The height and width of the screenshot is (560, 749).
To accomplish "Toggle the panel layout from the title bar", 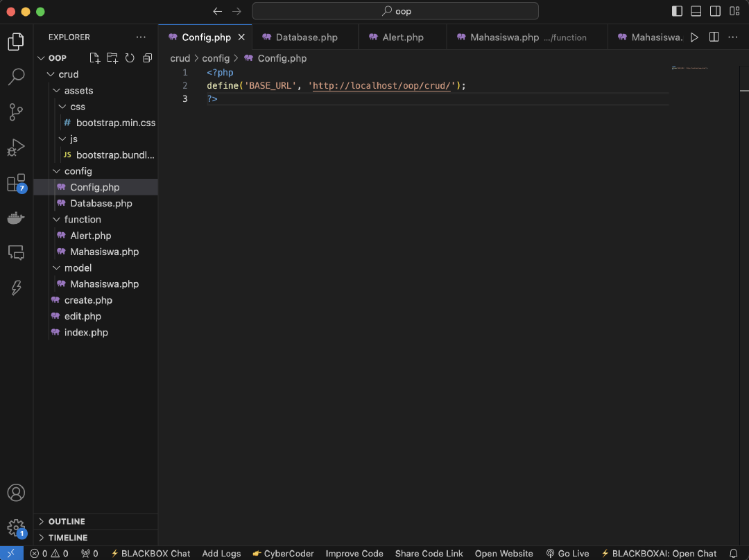I will tap(695, 11).
